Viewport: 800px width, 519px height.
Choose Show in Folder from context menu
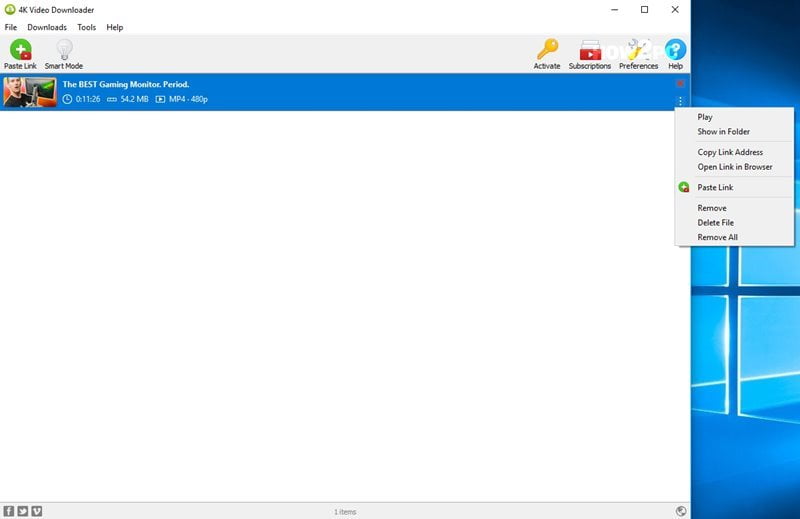723,132
